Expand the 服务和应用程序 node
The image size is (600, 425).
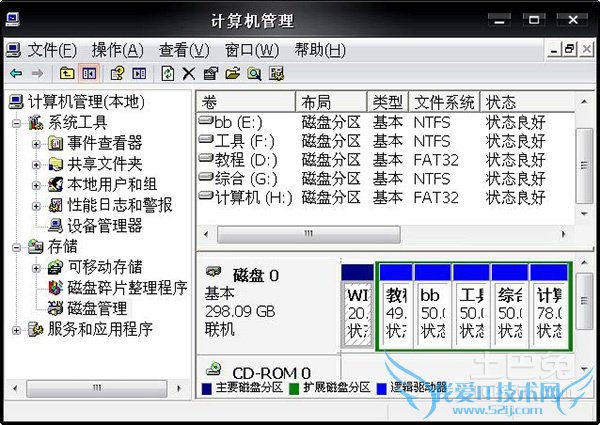point(16,330)
